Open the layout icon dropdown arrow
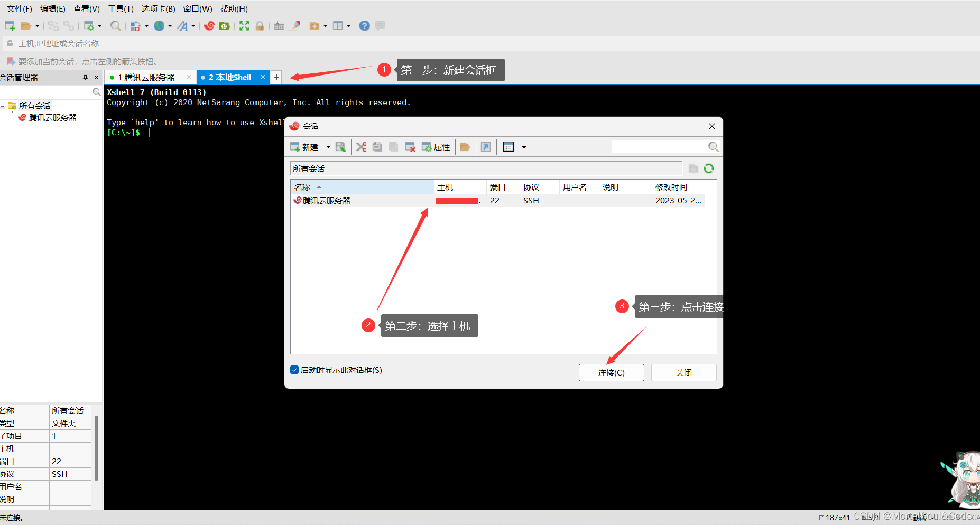 (x=349, y=26)
